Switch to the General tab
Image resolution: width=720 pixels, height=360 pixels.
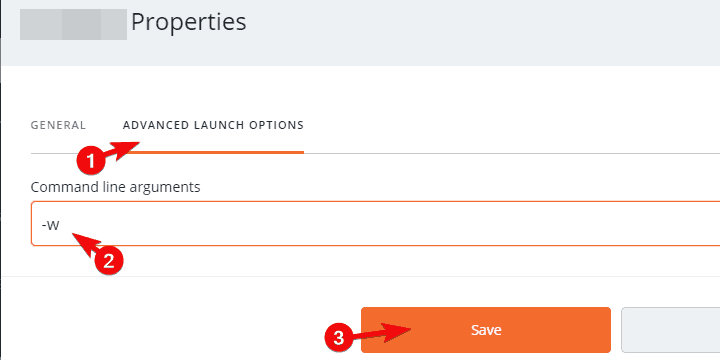tap(58, 125)
